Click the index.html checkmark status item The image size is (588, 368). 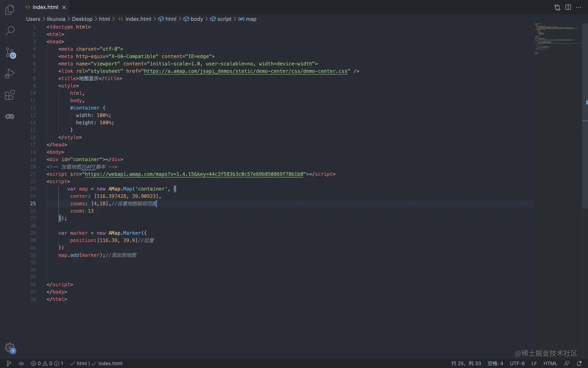click(107, 363)
